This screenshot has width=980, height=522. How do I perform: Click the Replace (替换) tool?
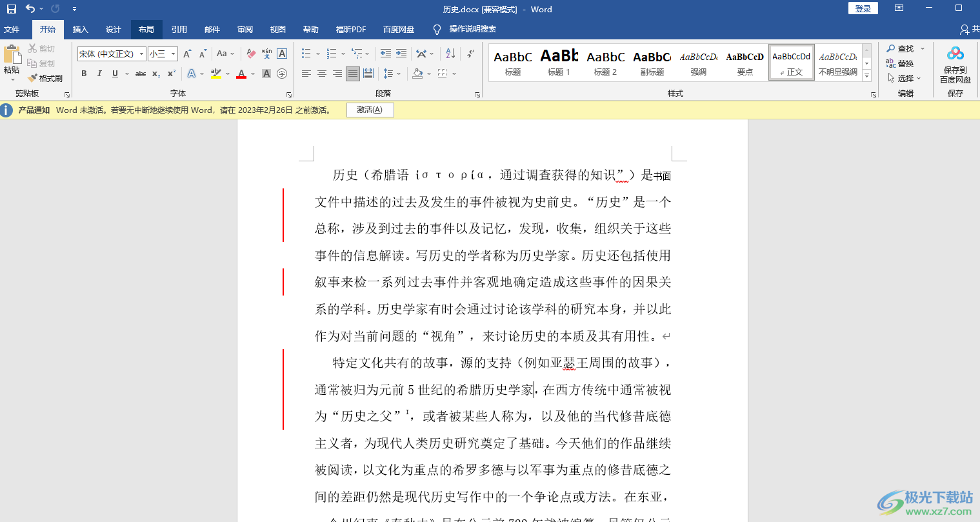coord(900,63)
